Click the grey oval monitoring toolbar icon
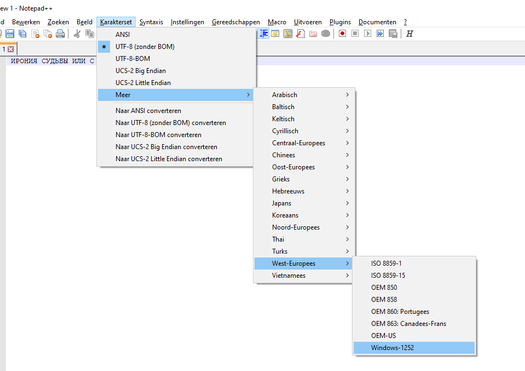The height and width of the screenshot is (371, 525). [x=325, y=33]
